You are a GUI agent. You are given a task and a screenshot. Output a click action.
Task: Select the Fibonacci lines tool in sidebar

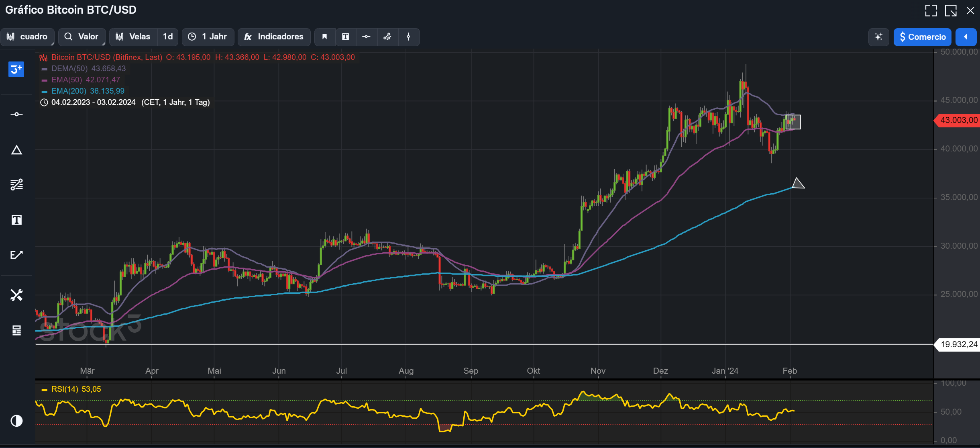[16, 185]
